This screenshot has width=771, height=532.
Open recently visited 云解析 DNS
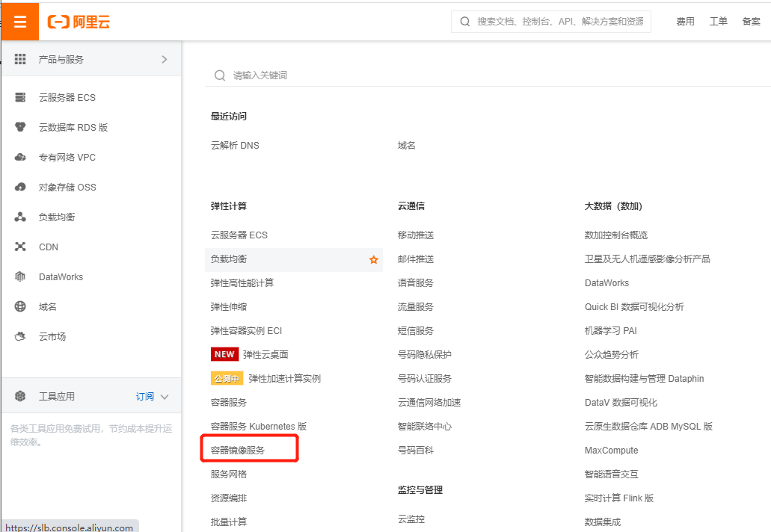pyautogui.click(x=235, y=146)
